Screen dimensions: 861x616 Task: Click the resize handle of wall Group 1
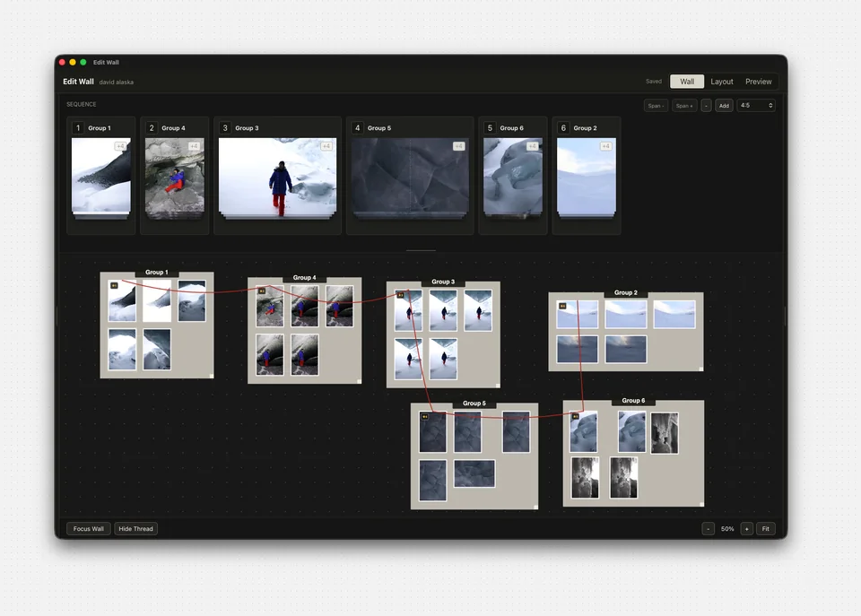[212, 376]
